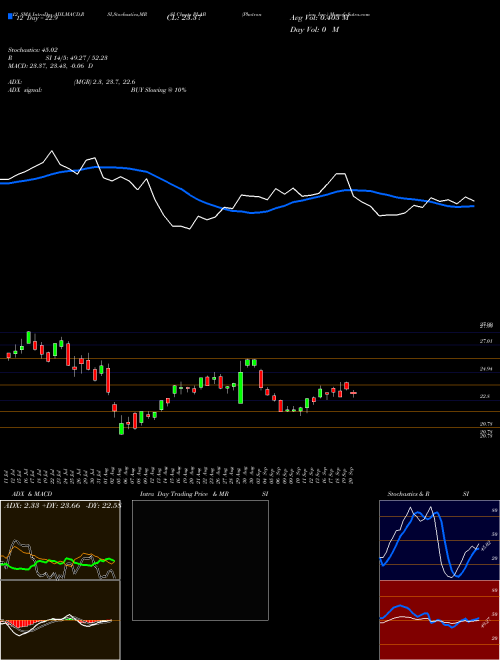Click the 'ADX signal:' label

point(24,90)
